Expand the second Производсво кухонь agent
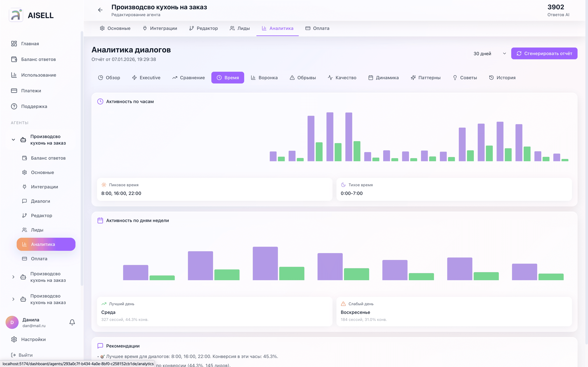Screen dimensions: 588x367 point(13,277)
